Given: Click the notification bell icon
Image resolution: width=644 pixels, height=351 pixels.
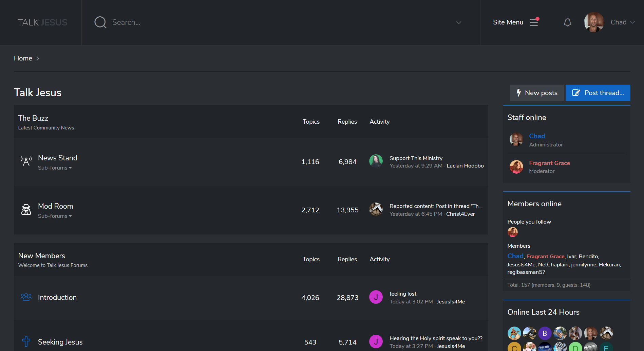Looking at the screenshot, I should point(567,22).
